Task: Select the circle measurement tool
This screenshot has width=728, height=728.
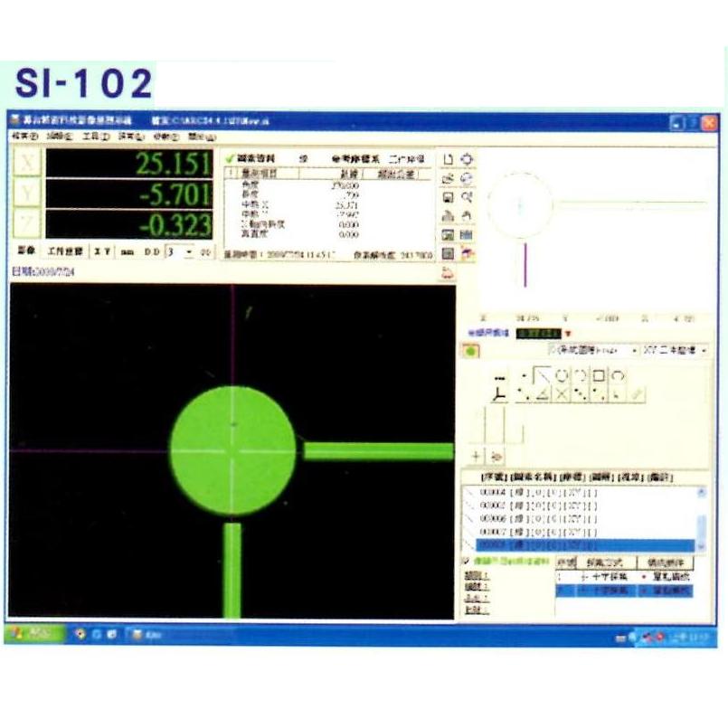Action: 561,375
